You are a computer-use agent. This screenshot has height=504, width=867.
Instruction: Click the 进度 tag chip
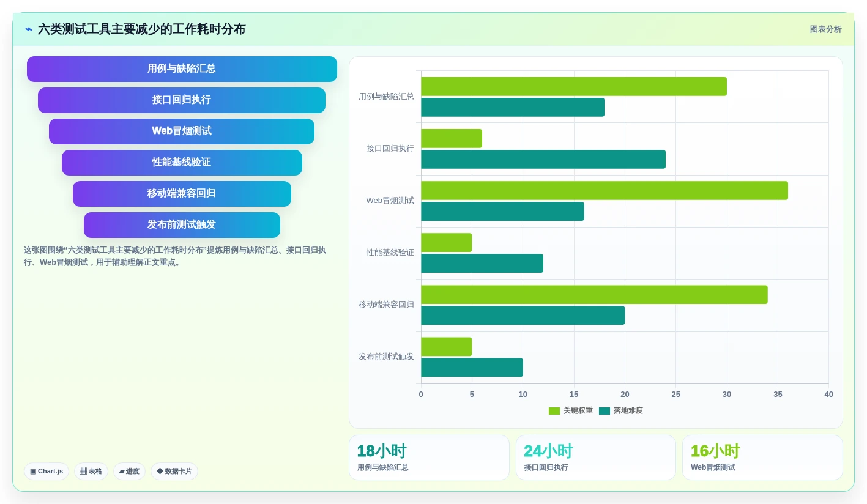pos(129,471)
